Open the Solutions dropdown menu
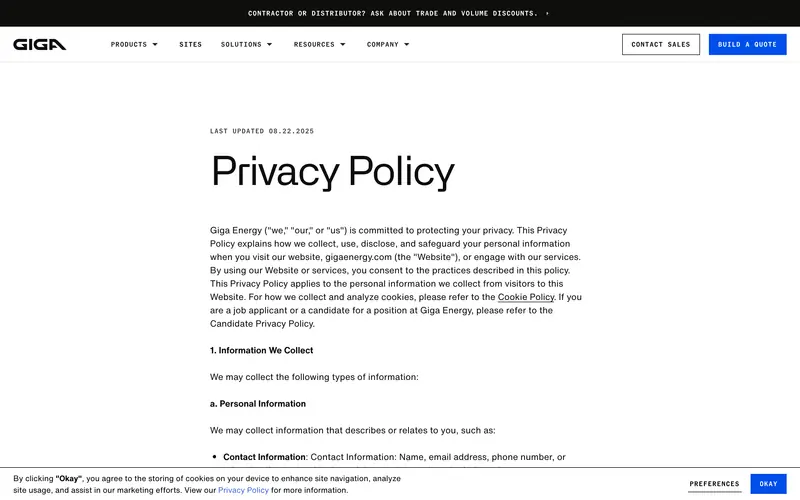 pyautogui.click(x=241, y=45)
